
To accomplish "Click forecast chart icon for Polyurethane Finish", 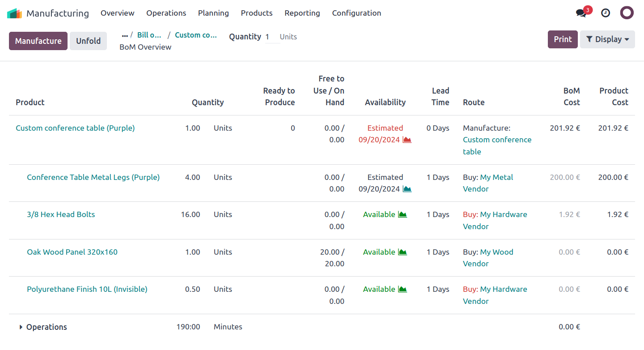I will click(402, 289).
